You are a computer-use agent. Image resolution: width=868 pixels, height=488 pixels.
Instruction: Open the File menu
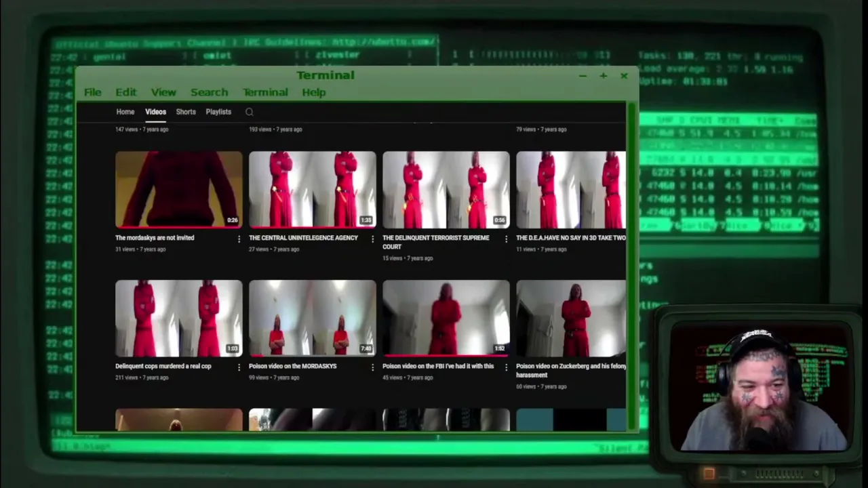(93, 92)
